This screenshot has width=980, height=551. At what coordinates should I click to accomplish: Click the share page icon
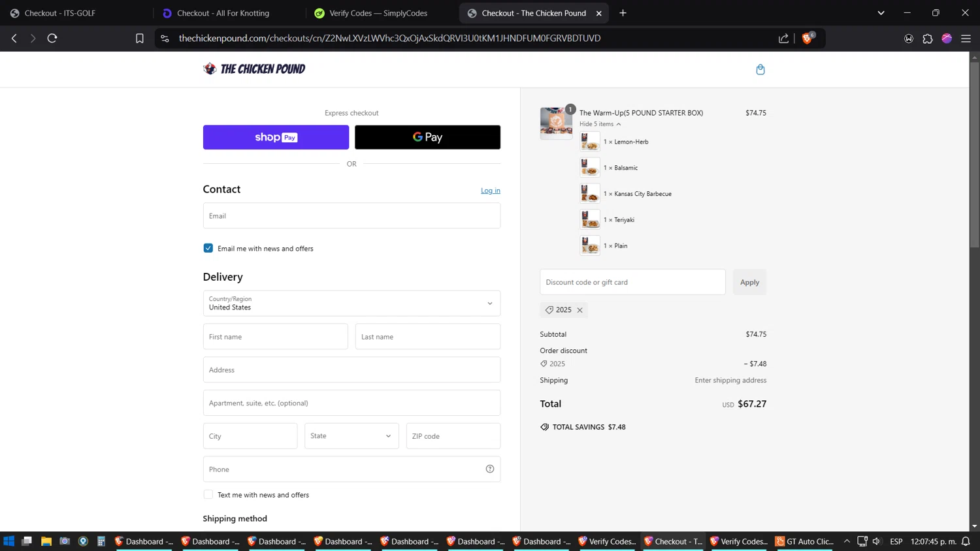coord(783,39)
